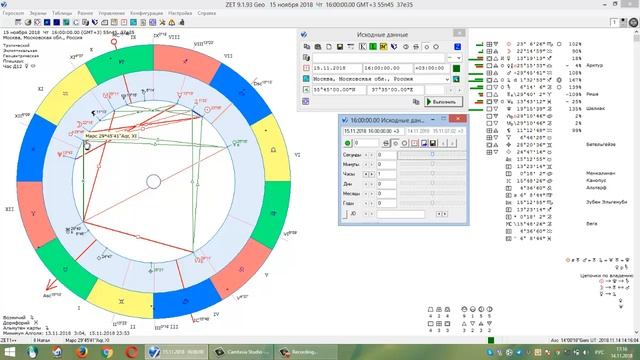
Task: Click the K icon in Исходные данные toolbar
Action: (x=362, y=47)
